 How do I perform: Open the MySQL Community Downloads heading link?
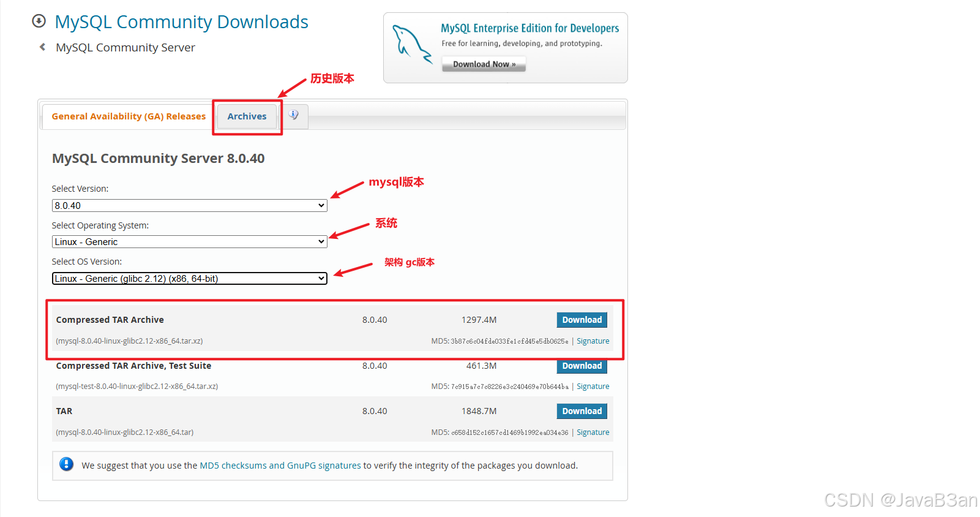(182, 21)
